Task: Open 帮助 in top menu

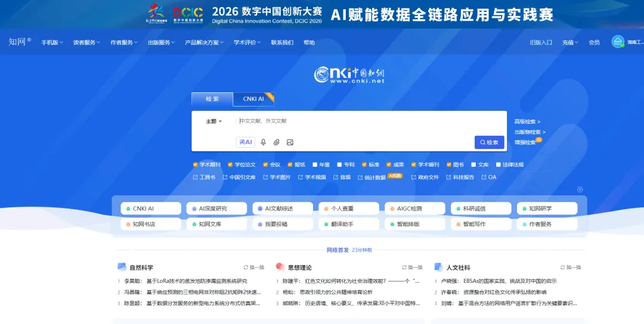Action: pos(309,42)
